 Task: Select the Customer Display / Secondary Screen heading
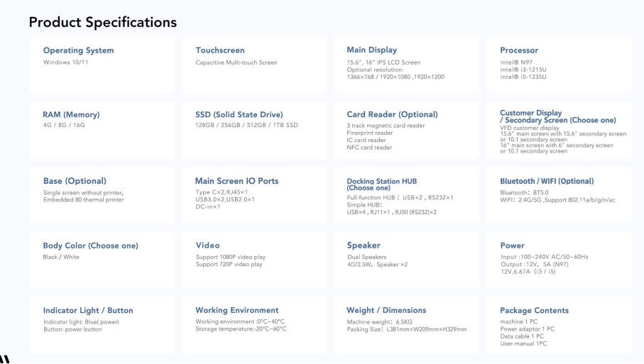pos(557,116)
